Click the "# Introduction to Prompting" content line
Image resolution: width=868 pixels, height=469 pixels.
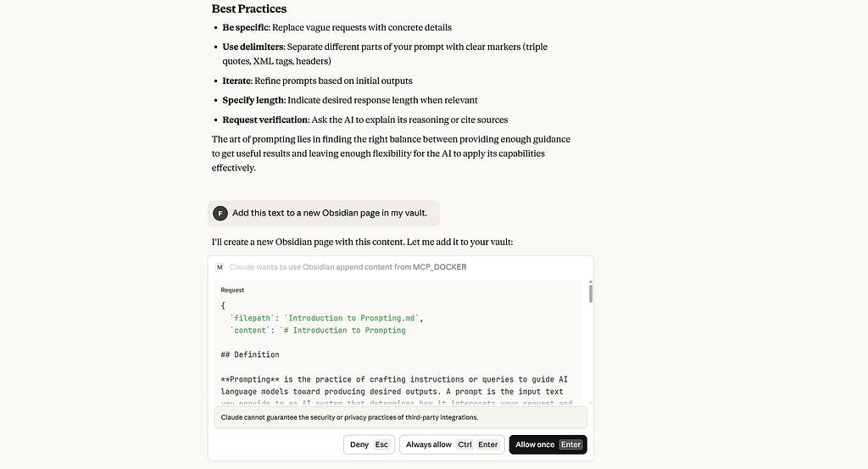click(318, 330)
